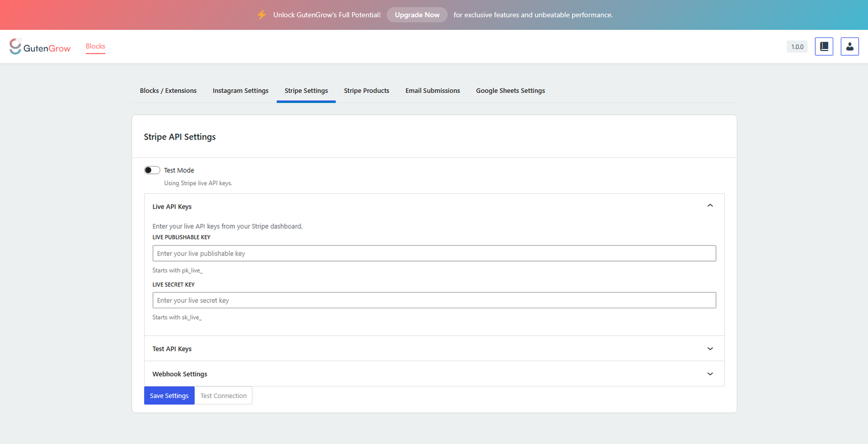
Task: Enable the Test Mode toggle
Action: point(152,170)
